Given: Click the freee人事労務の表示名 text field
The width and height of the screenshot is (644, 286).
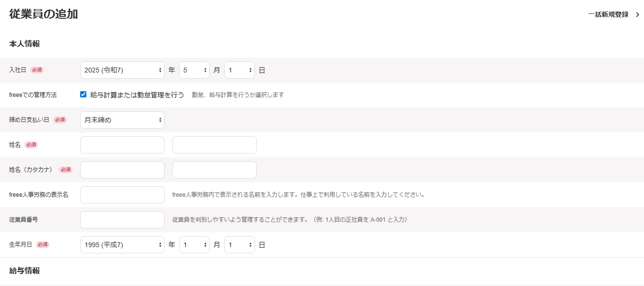Looking at the screenshot, I should pyautogui.click(x=122, y=195).
